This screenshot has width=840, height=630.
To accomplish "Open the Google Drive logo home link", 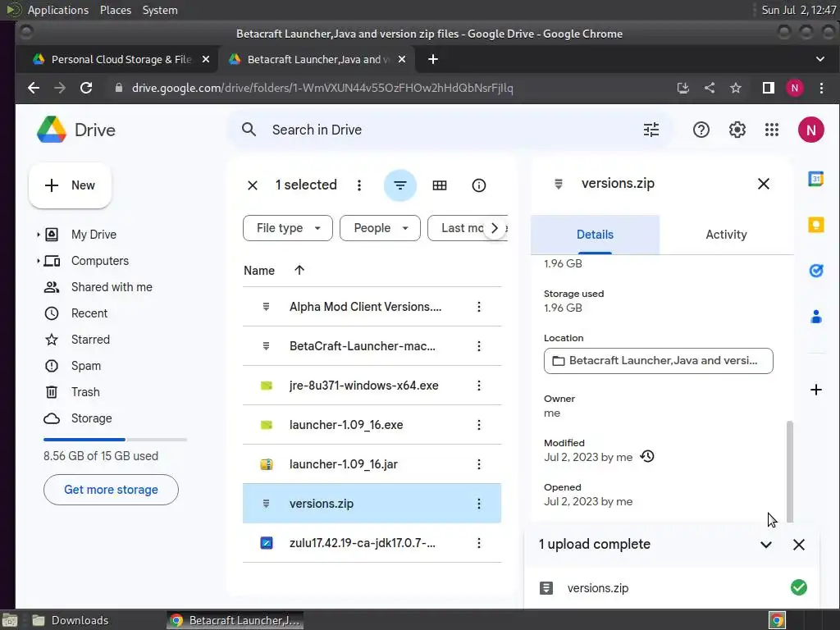I will click(76, 130).
